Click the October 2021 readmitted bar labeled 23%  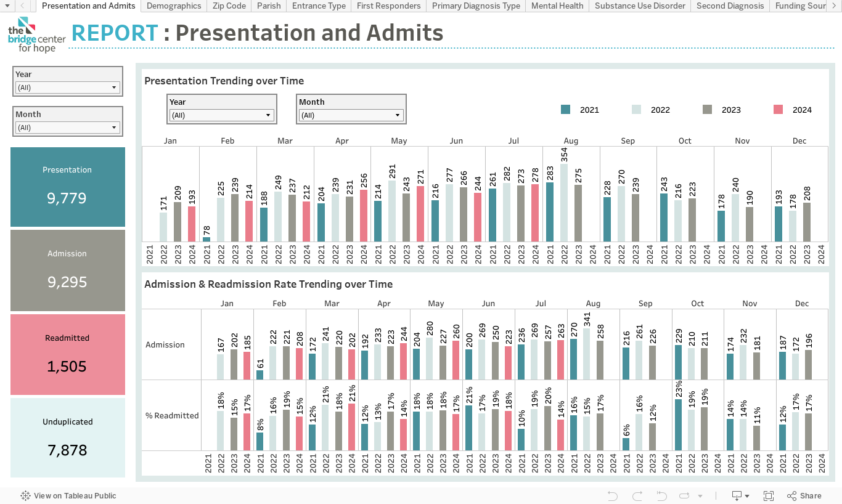click(x=679, y=425)
